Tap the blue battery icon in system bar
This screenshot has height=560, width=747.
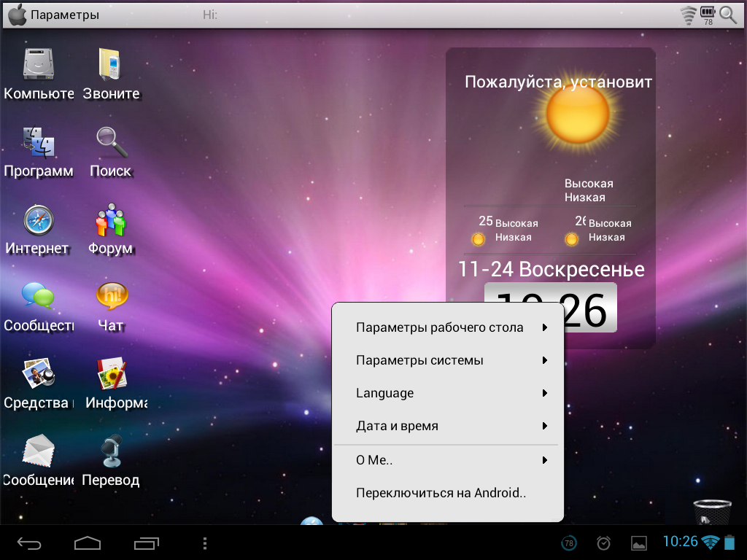pos(729,542)
